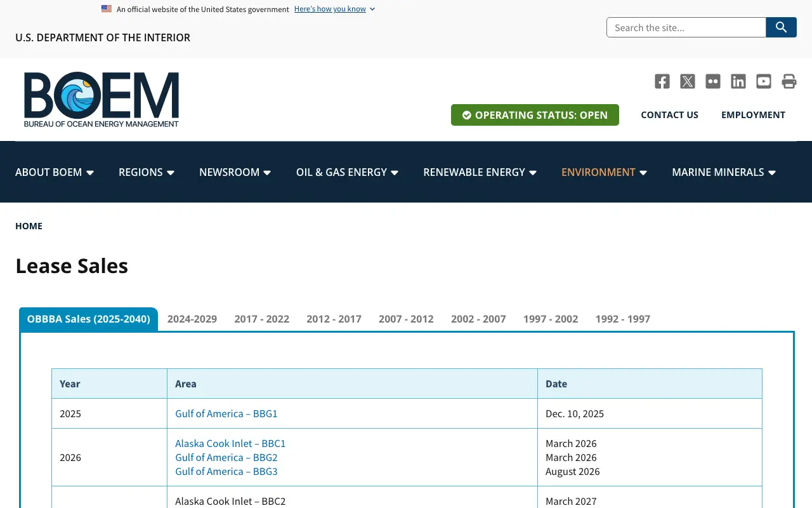
Task: Click the search magnifier button
Action: tap(782, 27)
